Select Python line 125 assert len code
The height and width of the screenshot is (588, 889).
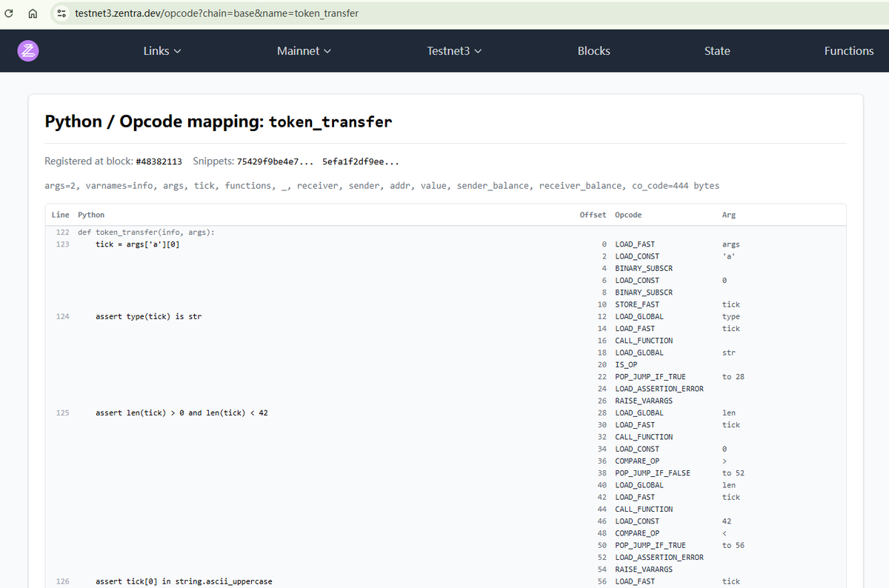point(182,412)
